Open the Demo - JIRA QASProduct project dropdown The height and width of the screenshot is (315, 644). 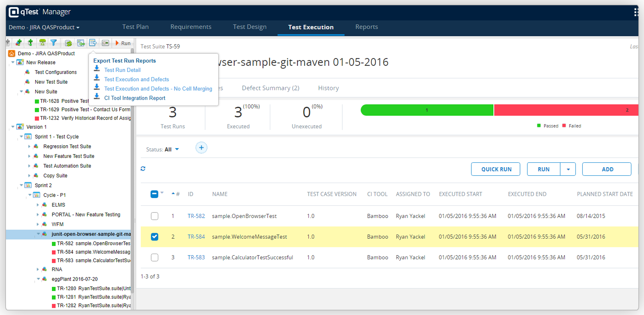click(x=44, y=27)
